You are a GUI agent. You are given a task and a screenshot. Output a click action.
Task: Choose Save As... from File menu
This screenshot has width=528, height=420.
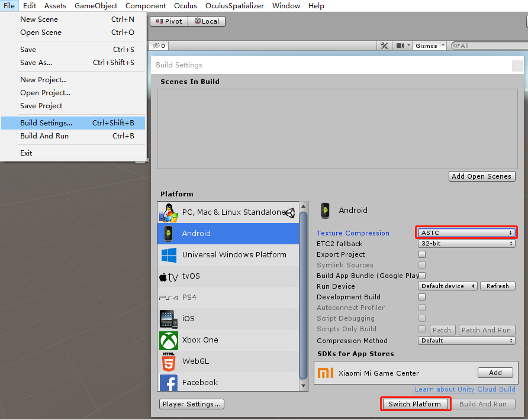pos(73,63)
